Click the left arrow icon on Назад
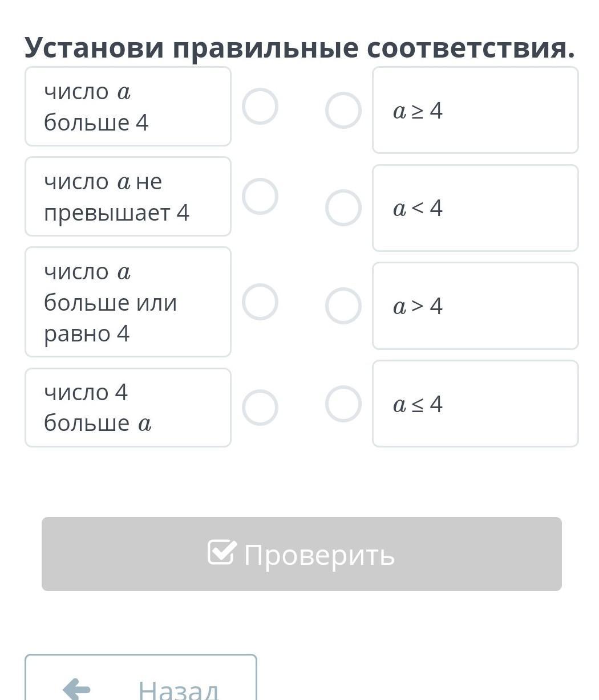This screenshot has width=599, height=700. (x=77, y=689)
